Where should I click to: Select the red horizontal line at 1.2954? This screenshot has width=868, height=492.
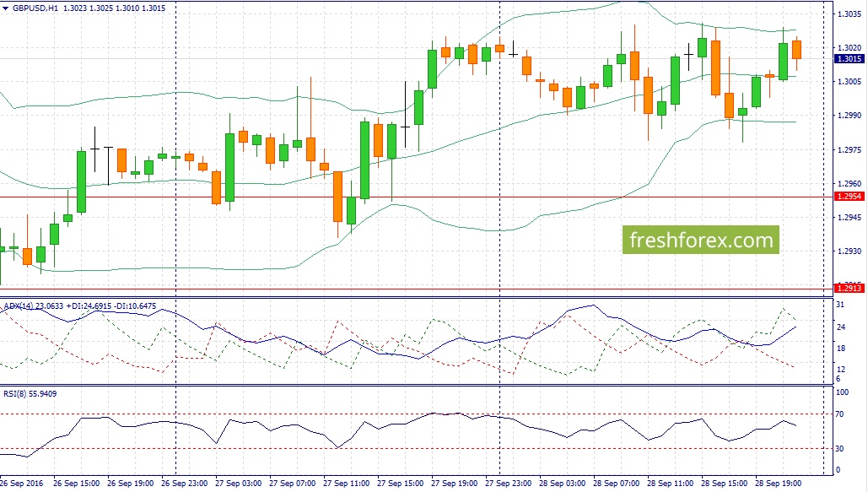coord(417,197)
